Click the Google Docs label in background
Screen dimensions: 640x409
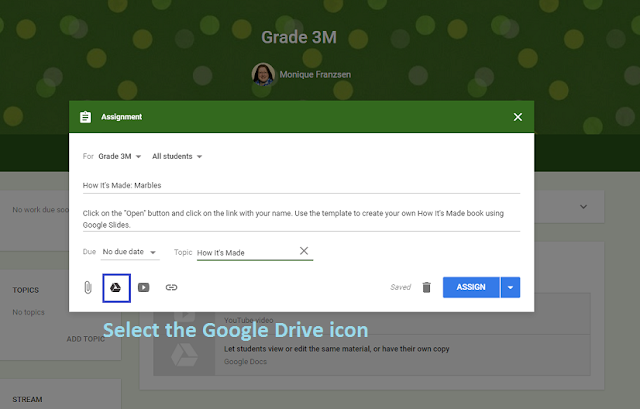point(245,362)
